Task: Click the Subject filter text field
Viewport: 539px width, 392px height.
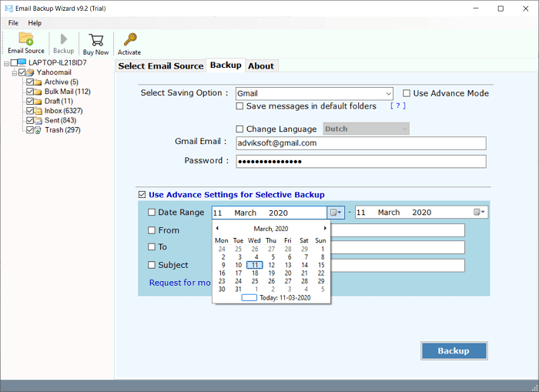Action: point(398,266)
